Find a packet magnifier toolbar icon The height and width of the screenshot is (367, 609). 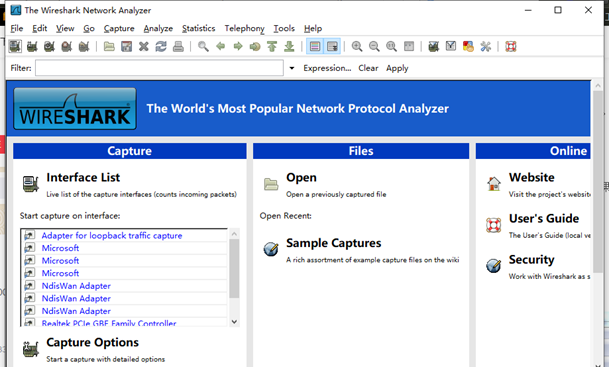tap(203, 47)
